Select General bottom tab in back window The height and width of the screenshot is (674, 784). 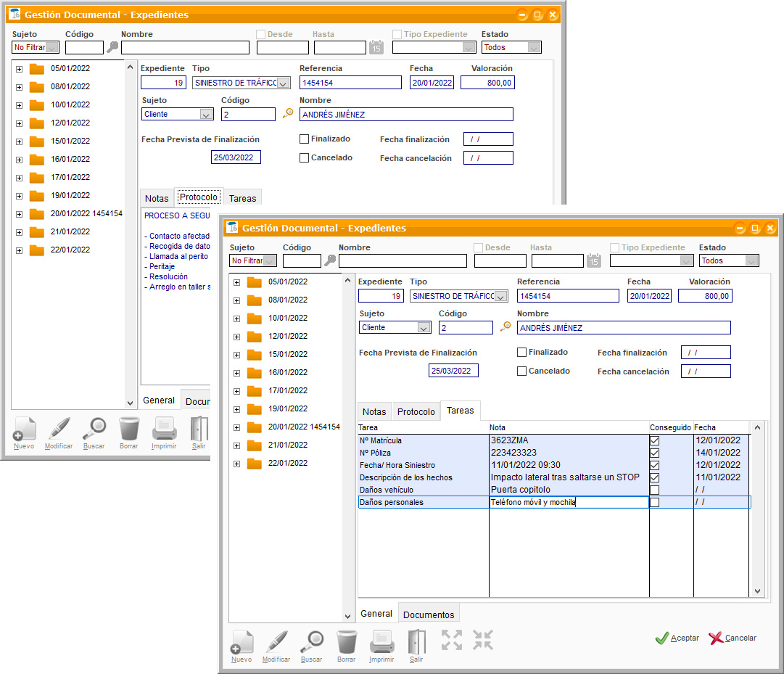(x=159, y=400)
